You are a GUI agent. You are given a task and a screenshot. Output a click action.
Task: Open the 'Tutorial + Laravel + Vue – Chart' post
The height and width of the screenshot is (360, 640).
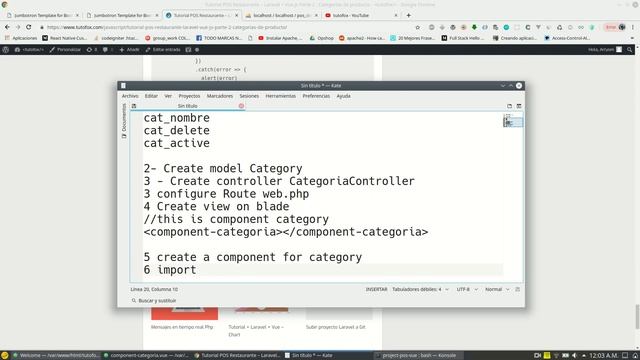(x=256, y=331)
